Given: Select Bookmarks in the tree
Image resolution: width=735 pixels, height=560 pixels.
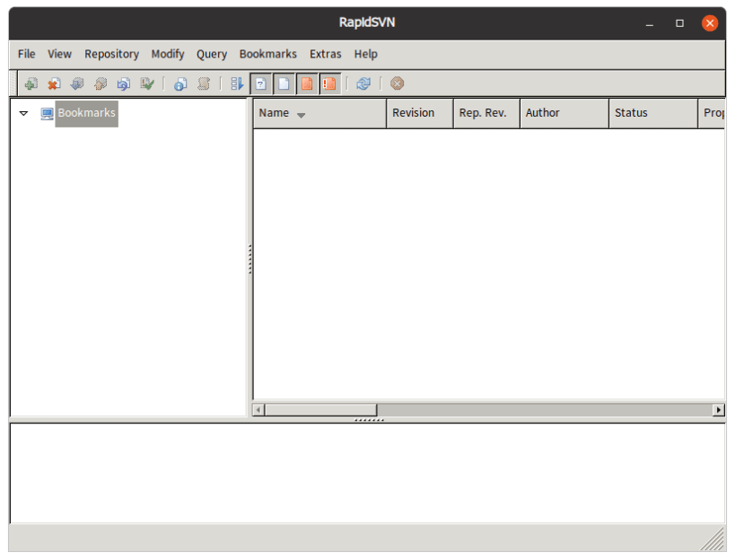Looking at the screenshot, I should (87, 113).
